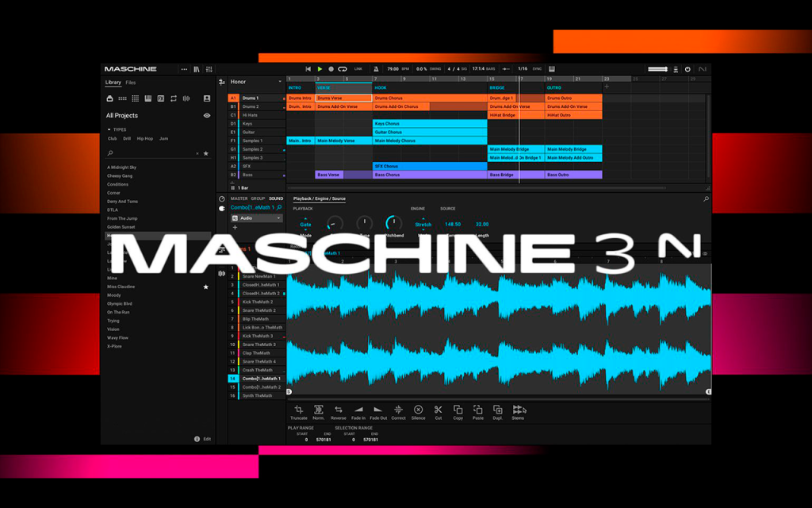Apply Fade In to the sample
812x508 pixels.
[x=358, y=413]
